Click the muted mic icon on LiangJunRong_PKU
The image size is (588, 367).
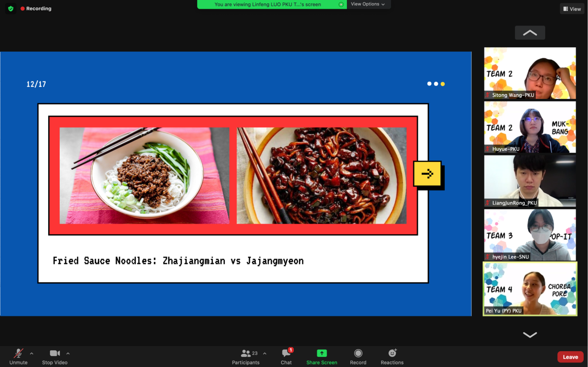click(488, 203)
